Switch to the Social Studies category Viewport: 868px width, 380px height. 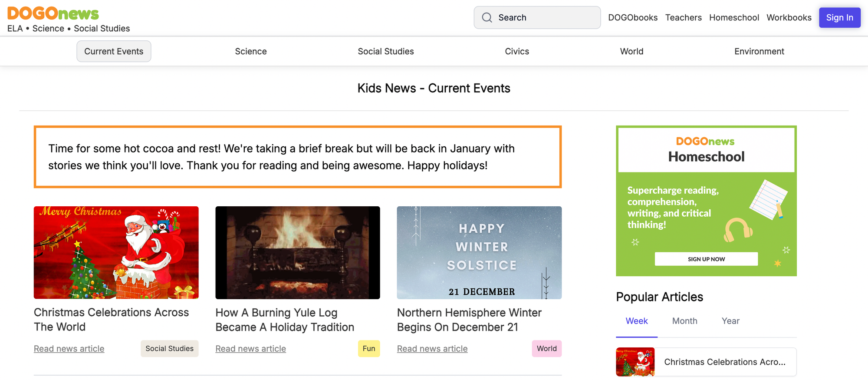(x=386, y=51)
